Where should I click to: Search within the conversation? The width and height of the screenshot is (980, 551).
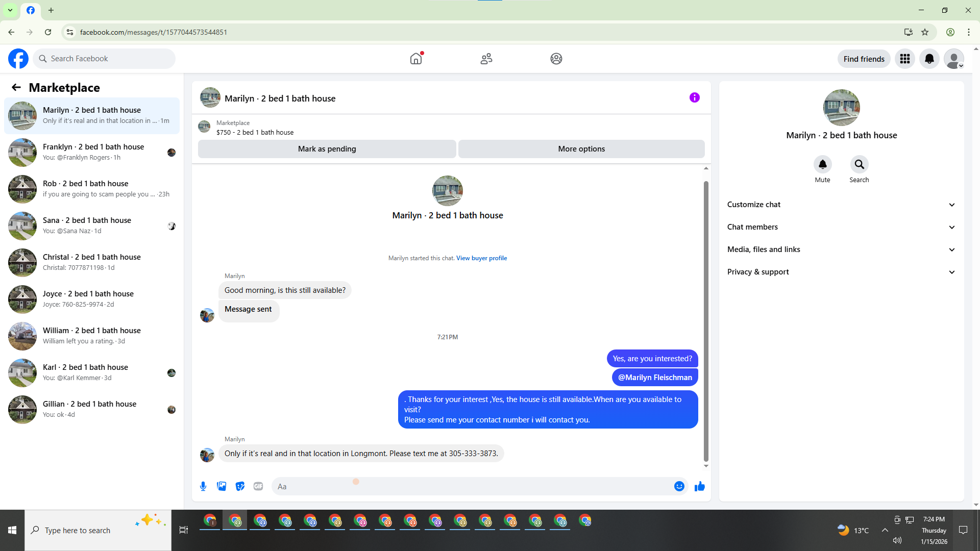(859, 164)
